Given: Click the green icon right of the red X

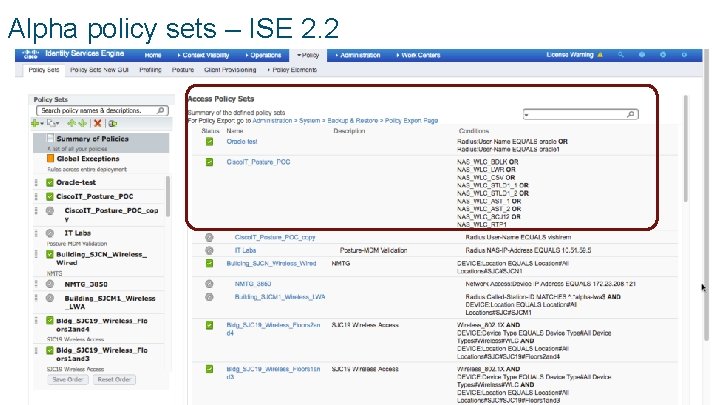Looking at the screenshot, I should (x=112, y=123).
